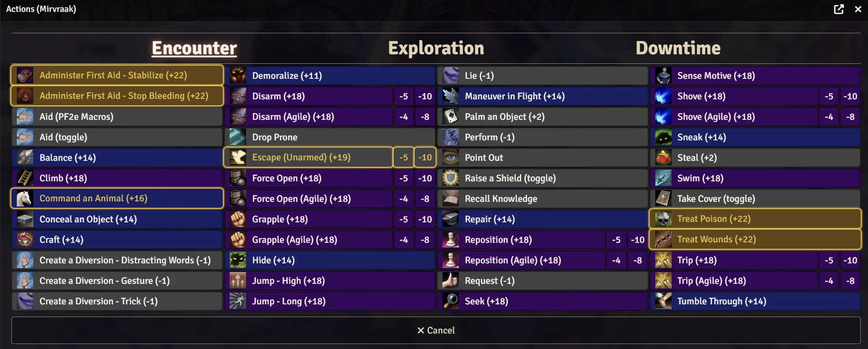This screenshot has height=349, width=868.
Task: Click the Demoralize skull icon
Action: pos(238,76)
